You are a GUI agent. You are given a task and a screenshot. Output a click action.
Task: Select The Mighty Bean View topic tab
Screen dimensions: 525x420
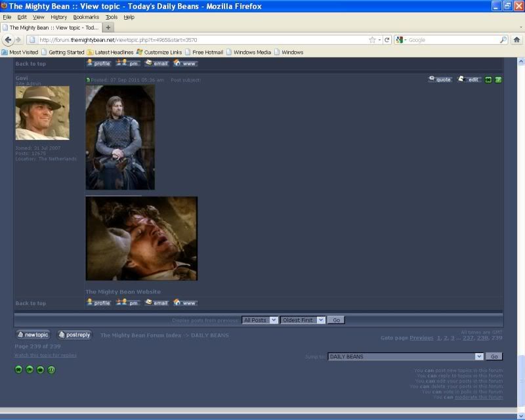pyautogui.click(x=51, y=28)
